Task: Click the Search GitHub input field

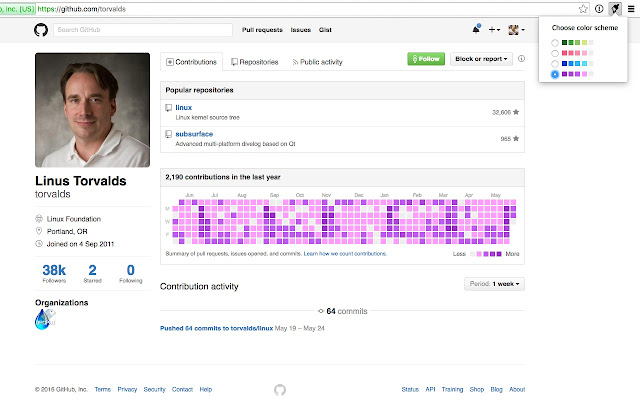Action: click(x=143, y=30)
